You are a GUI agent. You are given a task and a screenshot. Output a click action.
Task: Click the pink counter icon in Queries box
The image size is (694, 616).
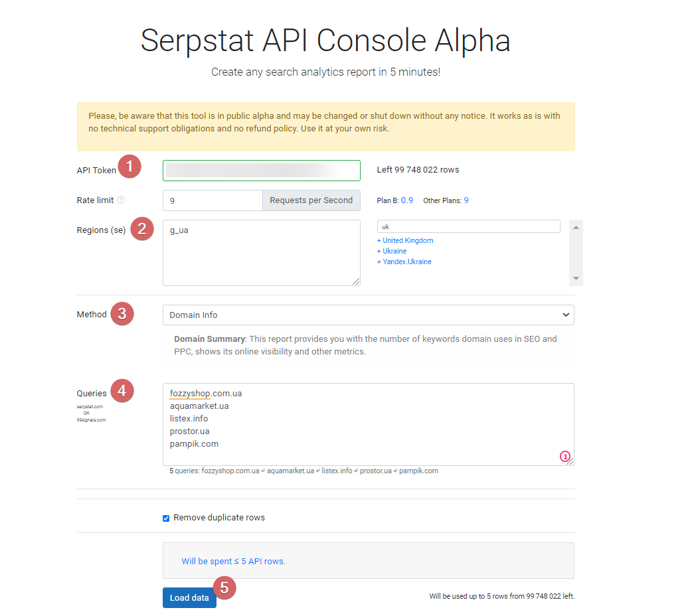[564, 456]
